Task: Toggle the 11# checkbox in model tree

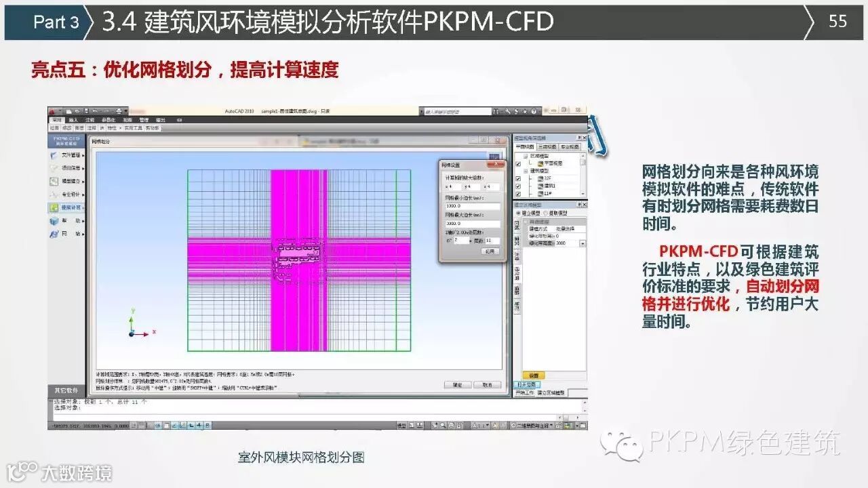Action: (519, 194)
